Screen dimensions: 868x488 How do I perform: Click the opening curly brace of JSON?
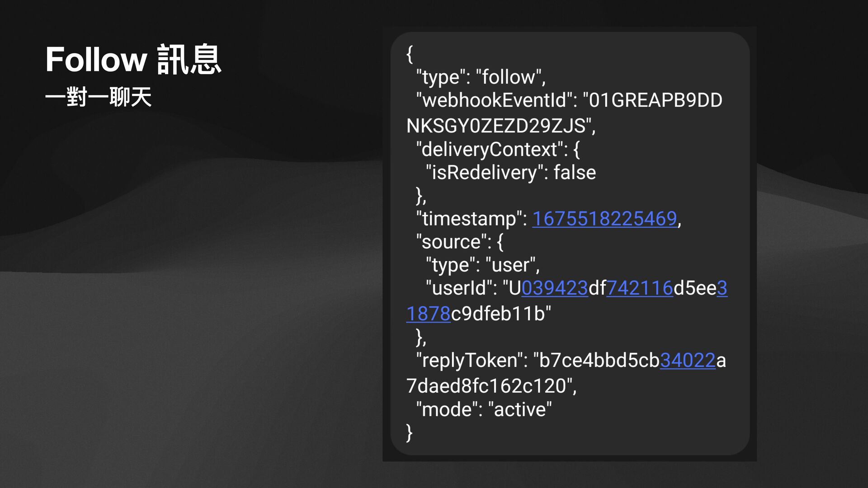(x=410, y=54)
